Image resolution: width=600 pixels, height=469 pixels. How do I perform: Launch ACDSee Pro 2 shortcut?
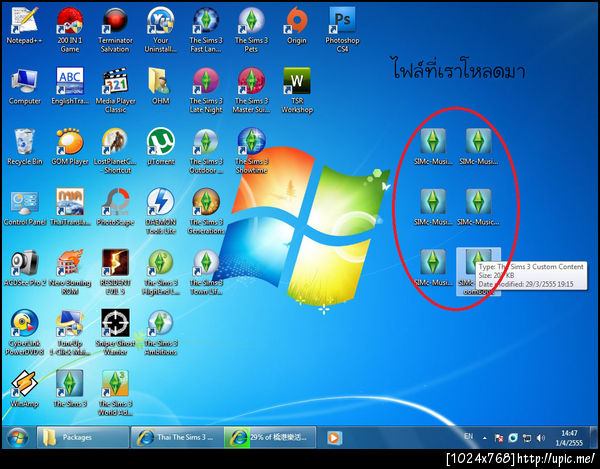[x=24, y=268]
